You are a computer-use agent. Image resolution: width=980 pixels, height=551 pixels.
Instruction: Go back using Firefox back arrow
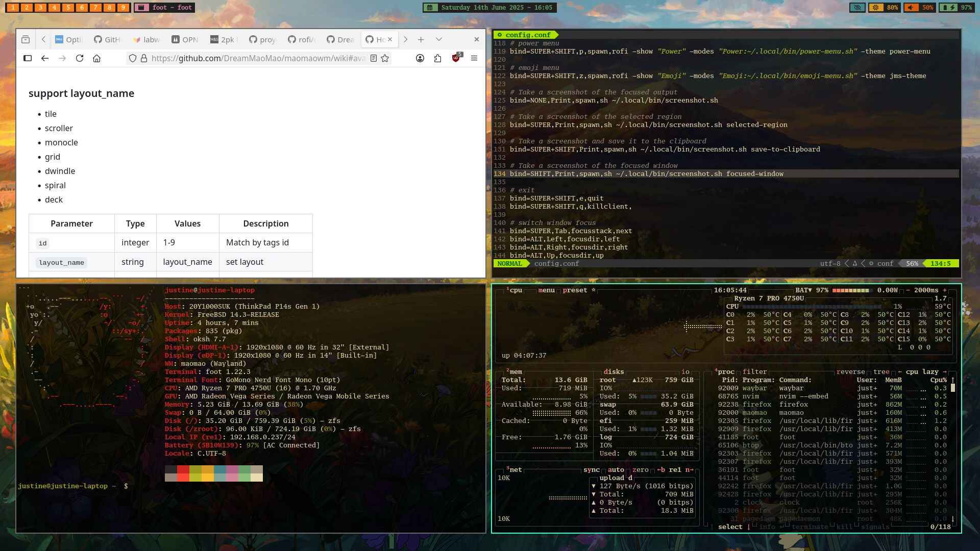45,58
